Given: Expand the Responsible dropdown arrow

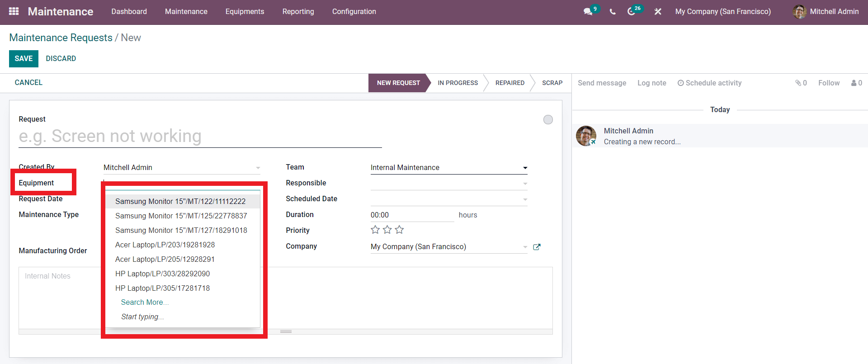Looking at the screenshot, I should click(525, 184).
